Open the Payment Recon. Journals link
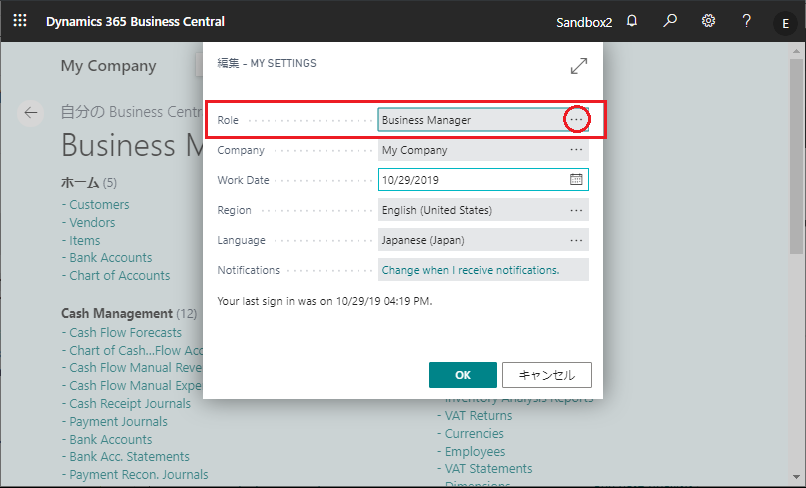806x488 pixels. point(139,474)
